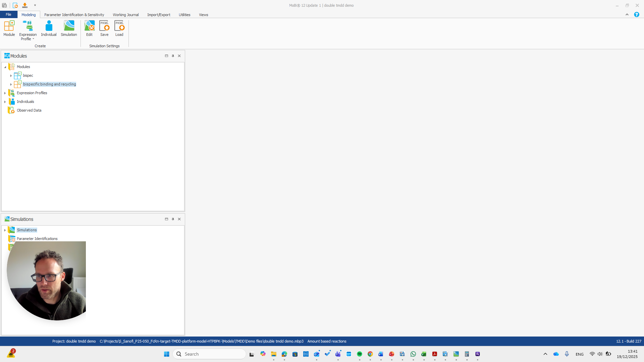644x362 pixels.
Task: Open the Expression Profile dropdown
Action: pyautogui.click(x=33, y=39)
